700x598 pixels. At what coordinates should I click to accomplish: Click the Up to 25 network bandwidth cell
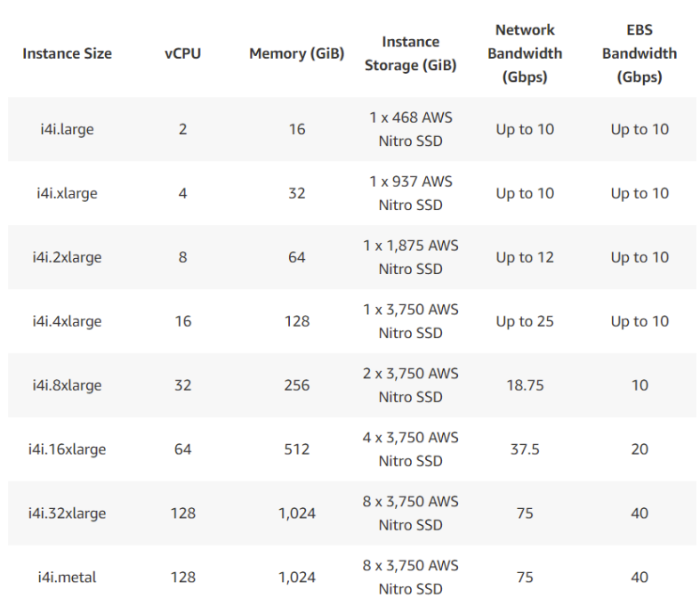tap(525, 321)
